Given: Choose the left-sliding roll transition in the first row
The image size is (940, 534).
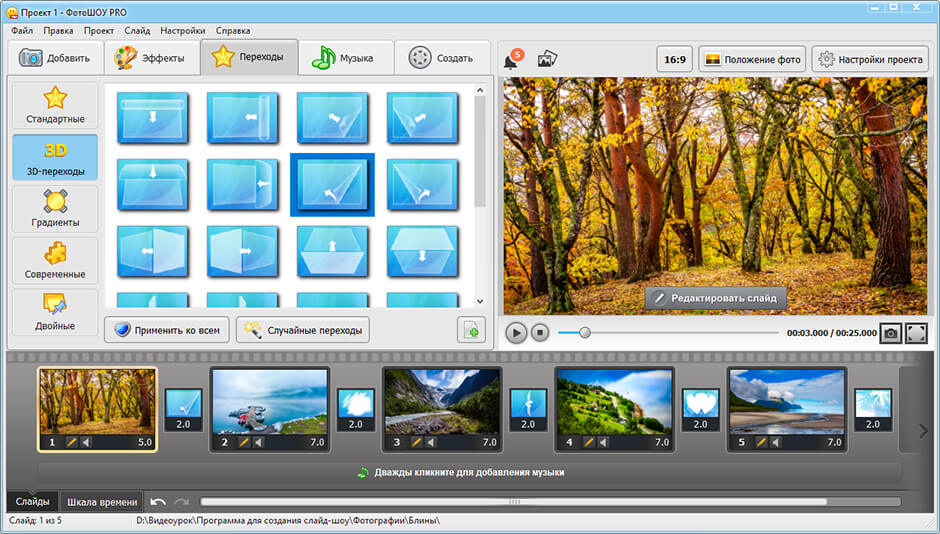Looking at the screenshot, I should pyautogui.click(x=242, y=117).
